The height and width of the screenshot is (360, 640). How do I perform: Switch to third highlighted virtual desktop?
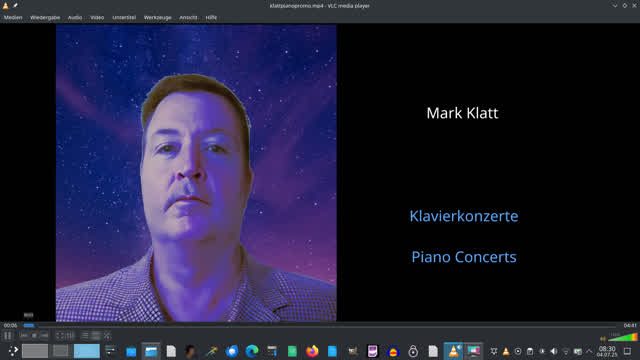87,351
